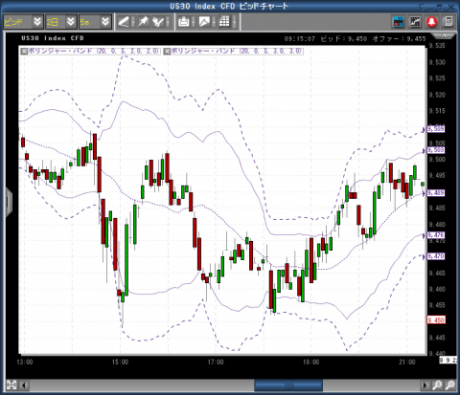The image size is (460, 395).
Task: Toggle the grid display icon
Action: point(224,22)
